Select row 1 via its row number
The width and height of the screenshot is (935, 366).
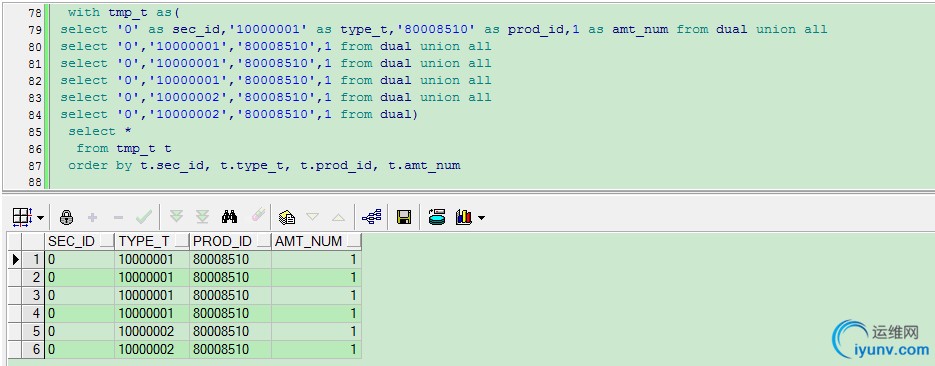[x=33, y=259]
